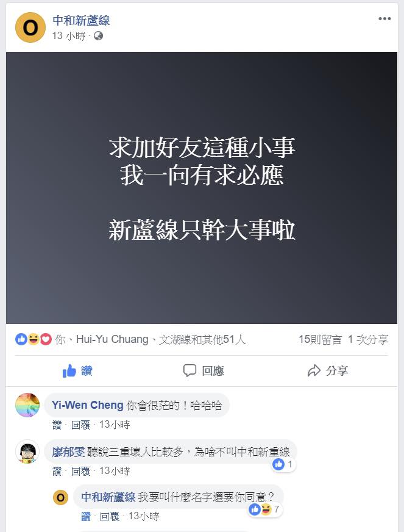
Task: Click the 中和新蘆線 page avatar at post top
Action: coord(30,27)
